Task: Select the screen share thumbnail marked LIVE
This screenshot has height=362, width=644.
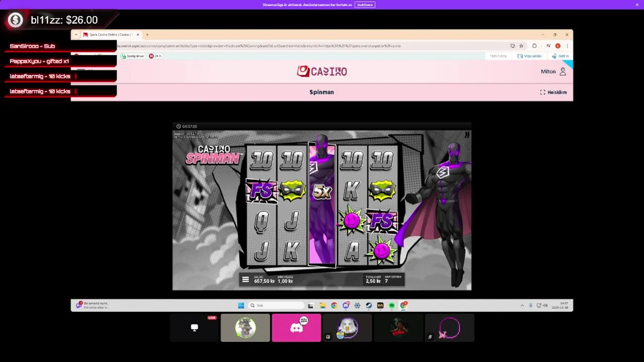Action: point(194,328)
